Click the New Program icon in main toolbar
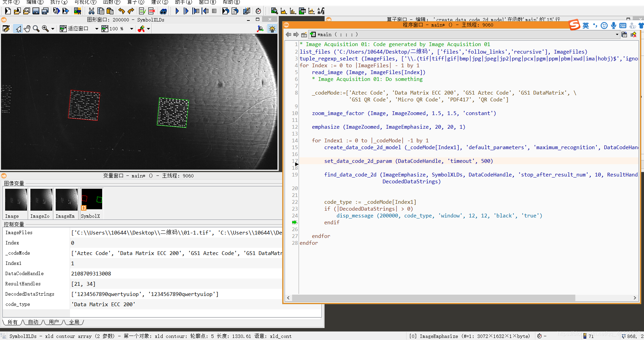Image resolution: width=644 pixels, height=340 pixels. click(8, 11)
